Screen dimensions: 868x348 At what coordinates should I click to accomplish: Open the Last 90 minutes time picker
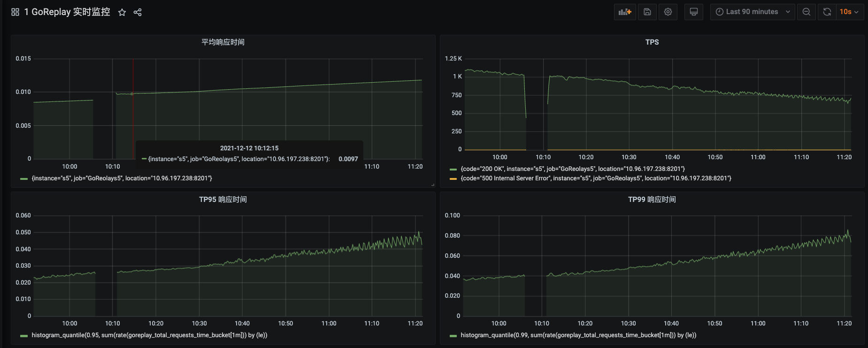tap(753, 12)
